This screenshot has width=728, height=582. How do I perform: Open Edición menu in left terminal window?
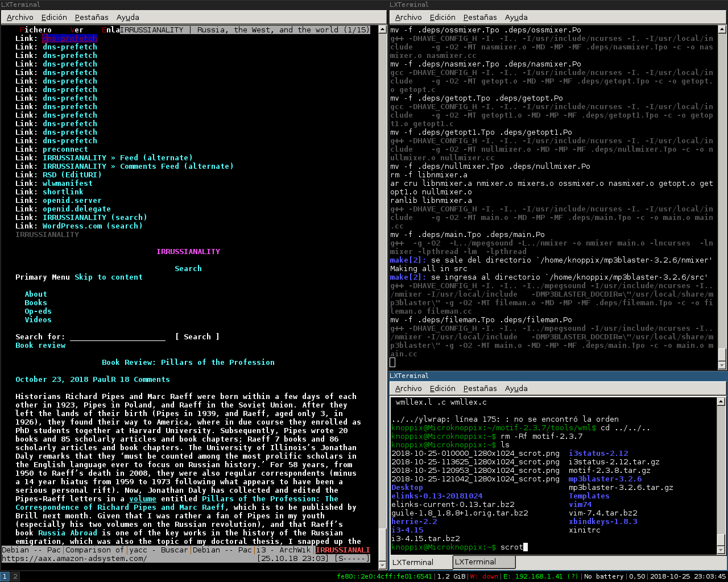54,17
